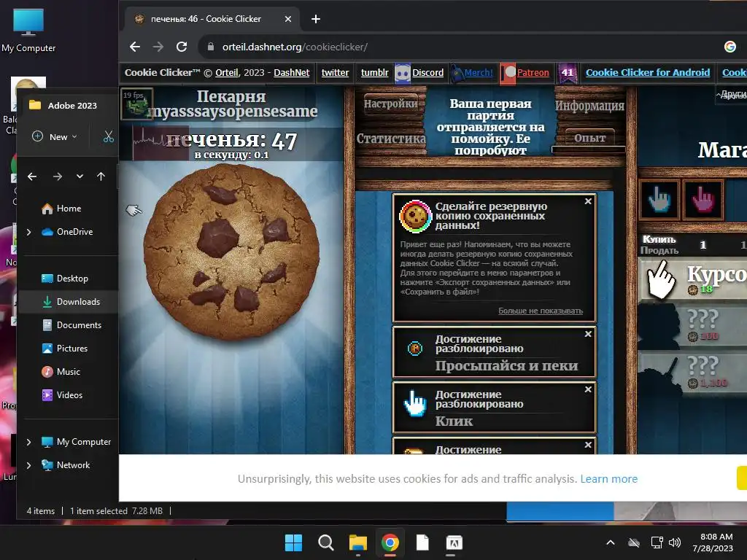Click the Discord logo icon
Screen dimensions: 747x560
tap(403, 73)
